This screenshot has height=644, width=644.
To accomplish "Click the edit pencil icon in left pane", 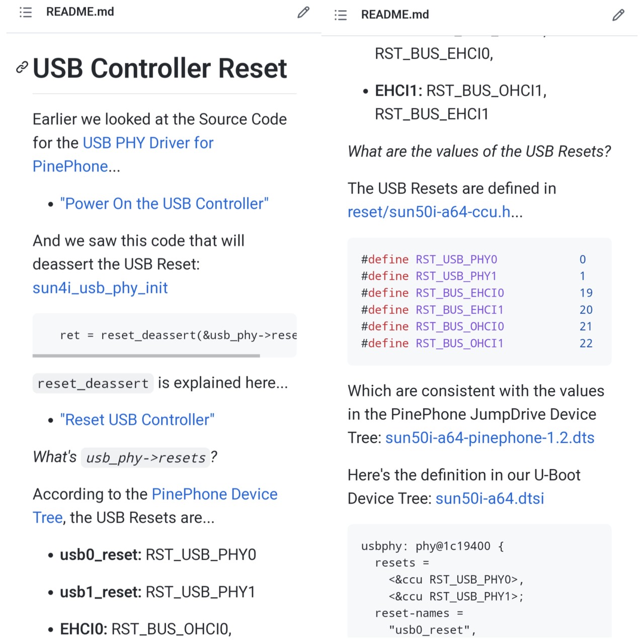I will 303,12.
